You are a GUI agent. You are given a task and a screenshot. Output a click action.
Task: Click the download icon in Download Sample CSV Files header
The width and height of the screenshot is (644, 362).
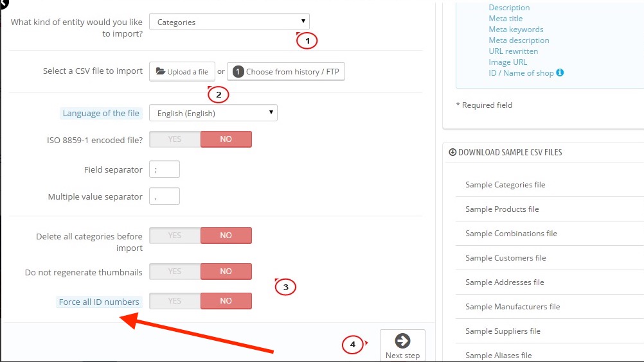452,152
